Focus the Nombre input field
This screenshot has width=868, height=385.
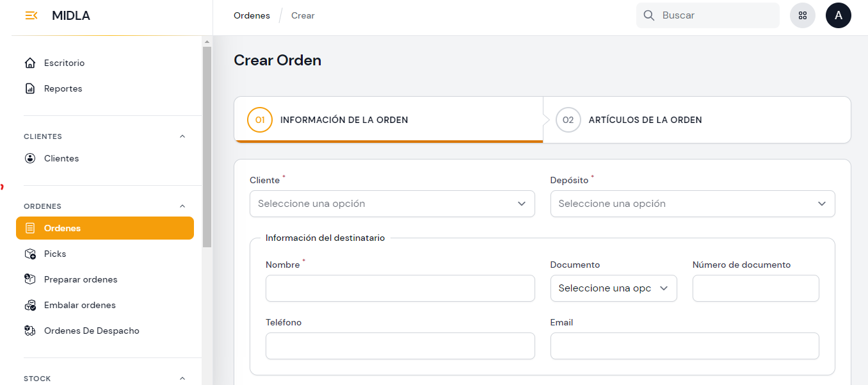(x=399, y=288)
